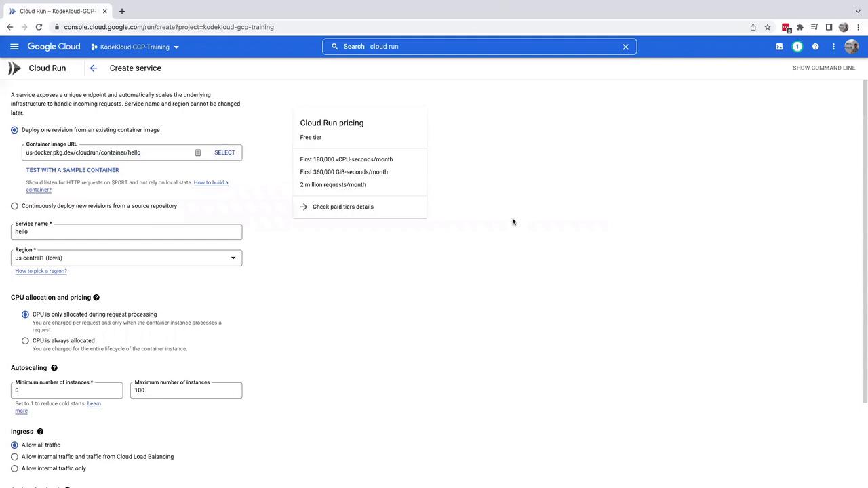Open the Chrome profile avatar
The width and height of the screenshot is (868, 488).
point(844,27)
